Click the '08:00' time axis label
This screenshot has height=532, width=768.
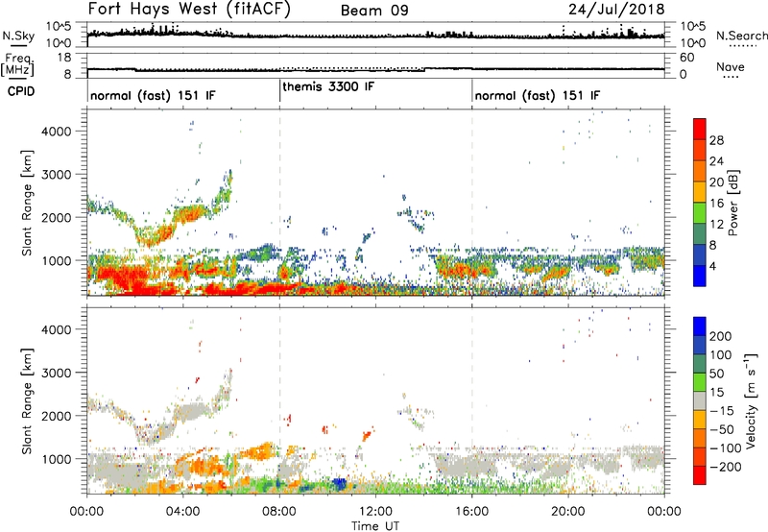pyautogui.click(x=279, y=512)
